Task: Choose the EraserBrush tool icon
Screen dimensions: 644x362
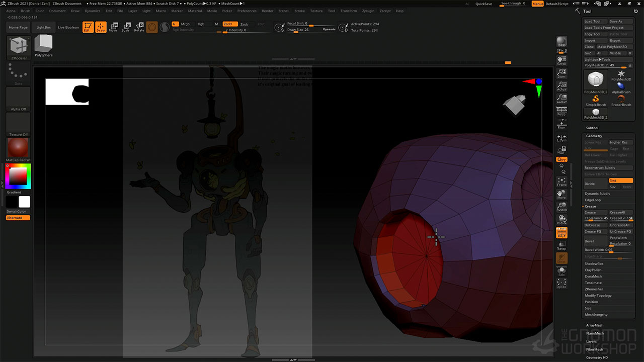Action: coord(621,99)
